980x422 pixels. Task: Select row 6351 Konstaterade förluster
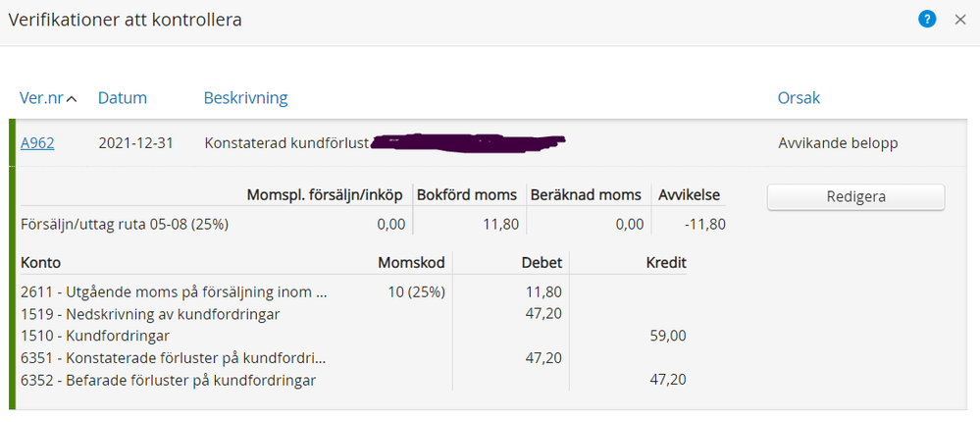tap(173, 358)
